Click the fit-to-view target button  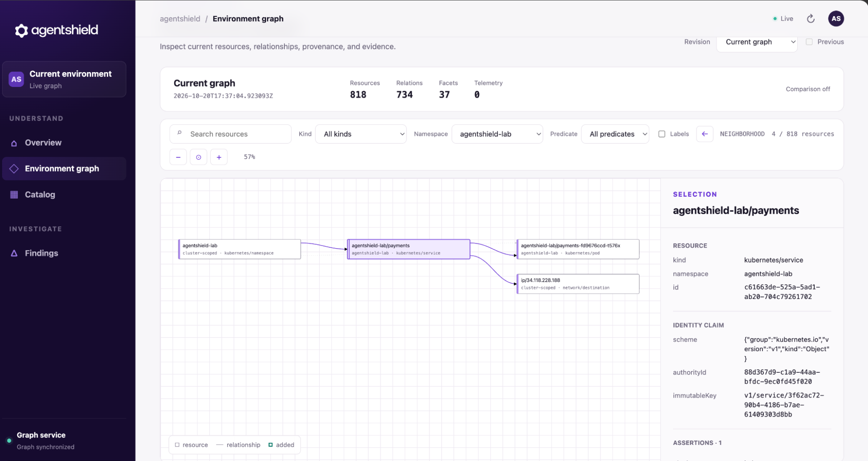click(x=198, y=157)
